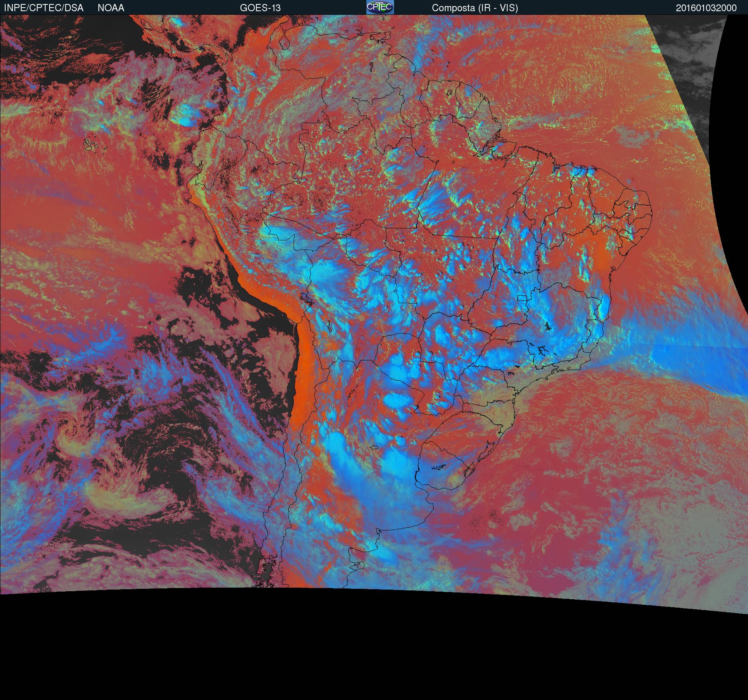The image size is (748, 700).
Task: Click the CPTEC logo in header
Action: [x=380, y=7]
